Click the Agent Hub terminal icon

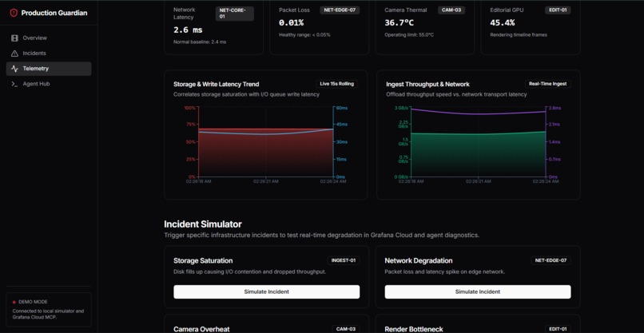15,84
